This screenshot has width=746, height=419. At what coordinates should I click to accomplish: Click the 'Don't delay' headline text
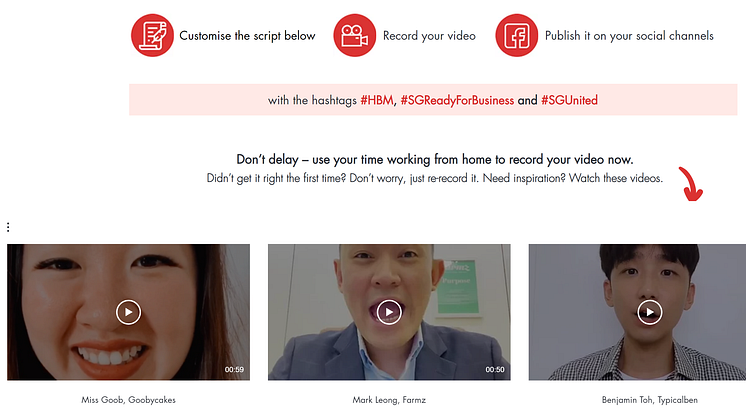point(434,159)
